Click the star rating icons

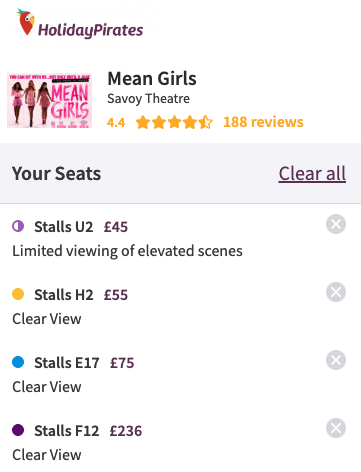click(174, 122)
